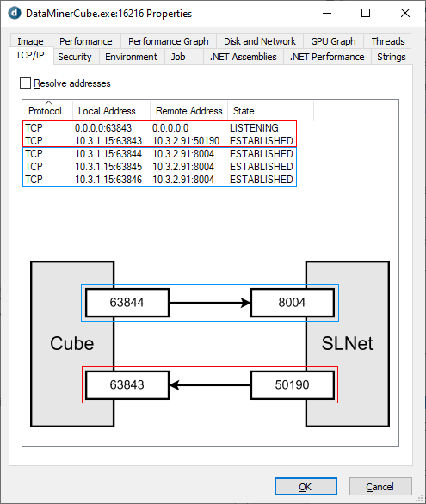Switch to the Performance Graph tab
Viewport: 426px width, 504px height.
[169, 41]
